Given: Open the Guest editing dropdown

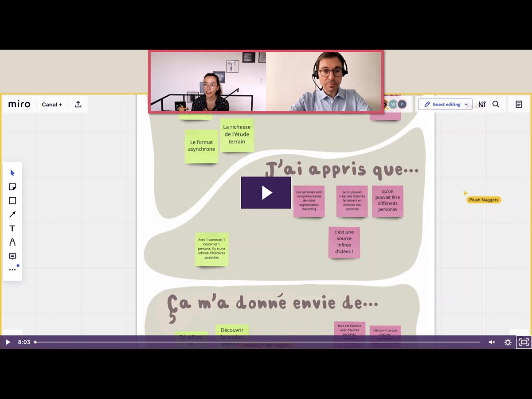Looking at the screenshot, I should [445, 104].
